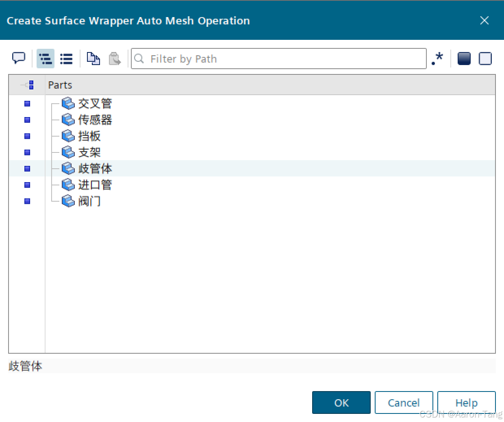Toggle the tooltip comment icon in toolbar
The image size is (504, 422).
[x=19, y=59]
